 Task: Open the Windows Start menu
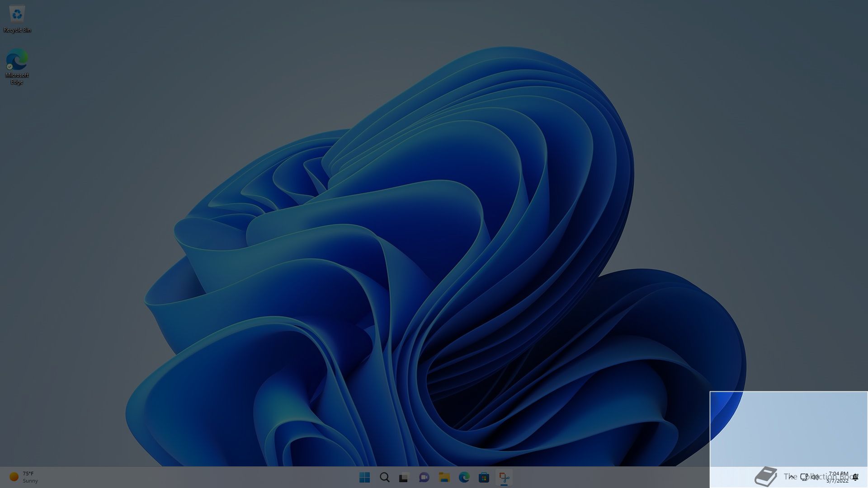click(364, 477)
